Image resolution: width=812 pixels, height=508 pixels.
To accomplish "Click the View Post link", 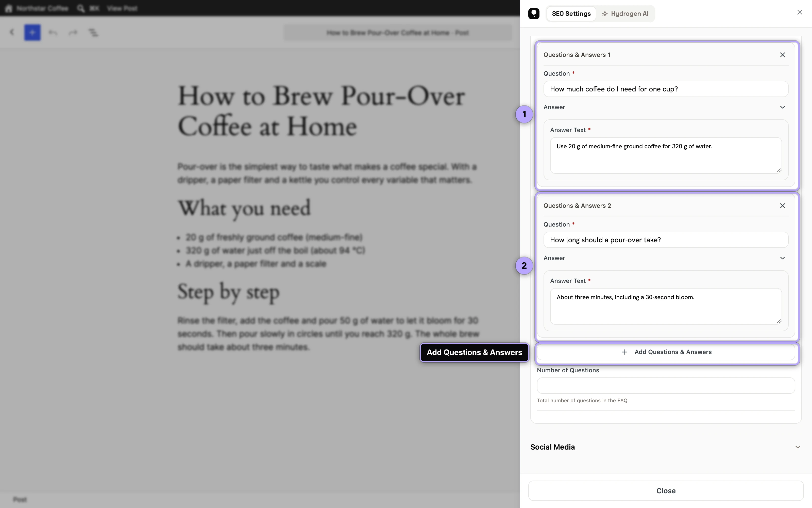I will click(x=122, y=8).
